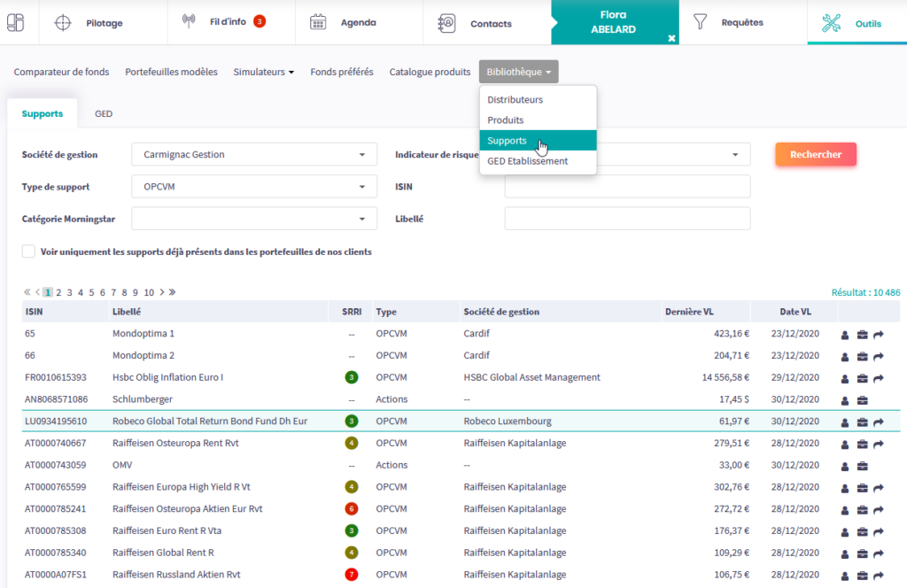The image size is (907, 588).
Task: Click the Outils wrench and screwdriver icon
Action: click(x=831, y=23)
